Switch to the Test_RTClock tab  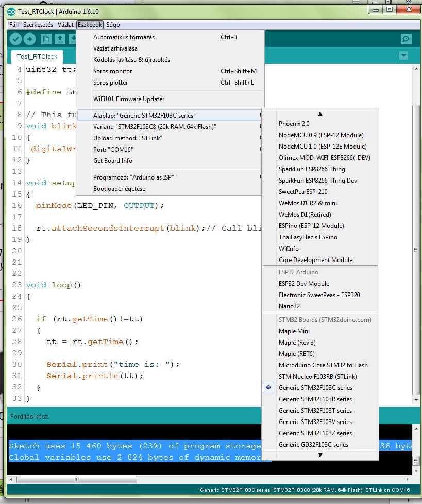37,57
